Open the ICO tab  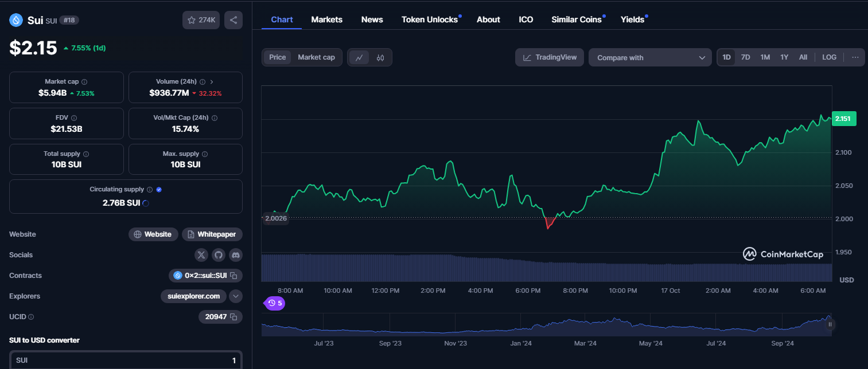[526, 19]
